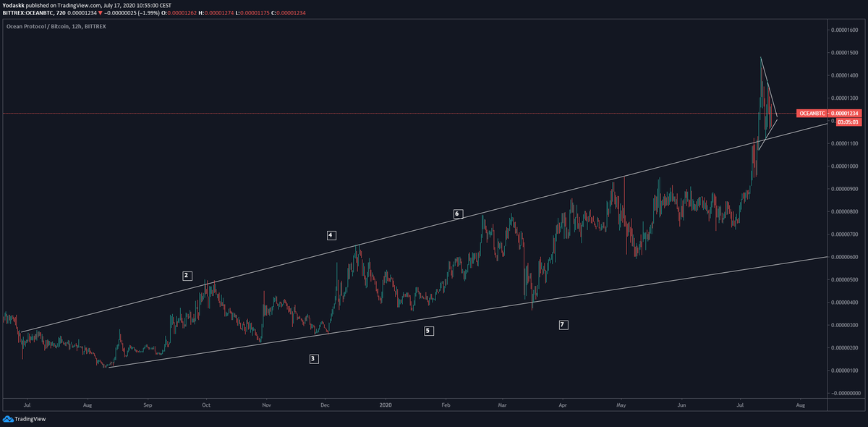Click the Yodaskk username link
This screenshot has width=868, height=427.
(14, 4)
